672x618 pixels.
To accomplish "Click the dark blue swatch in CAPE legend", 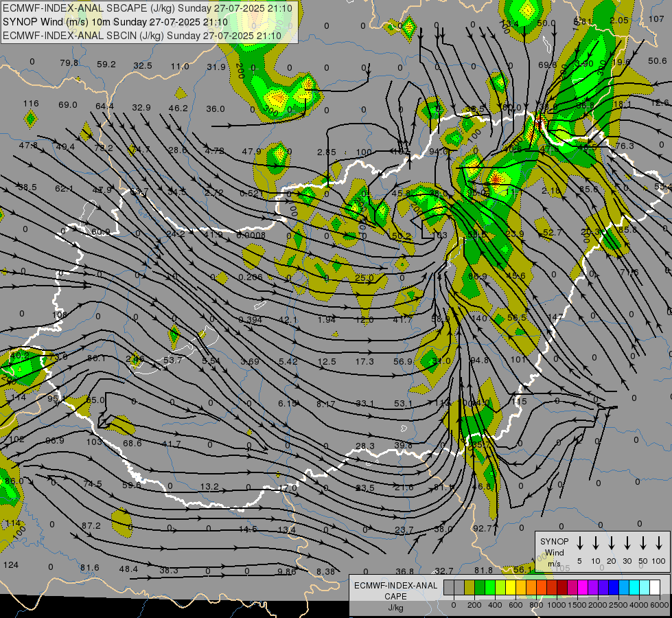I will coord(613,588).
